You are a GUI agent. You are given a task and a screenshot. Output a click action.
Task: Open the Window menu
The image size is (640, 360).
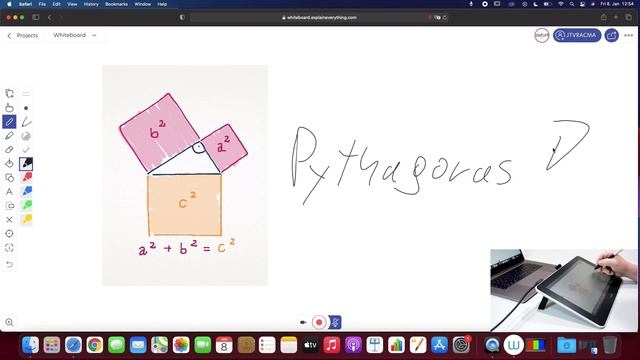pos(142,4)
